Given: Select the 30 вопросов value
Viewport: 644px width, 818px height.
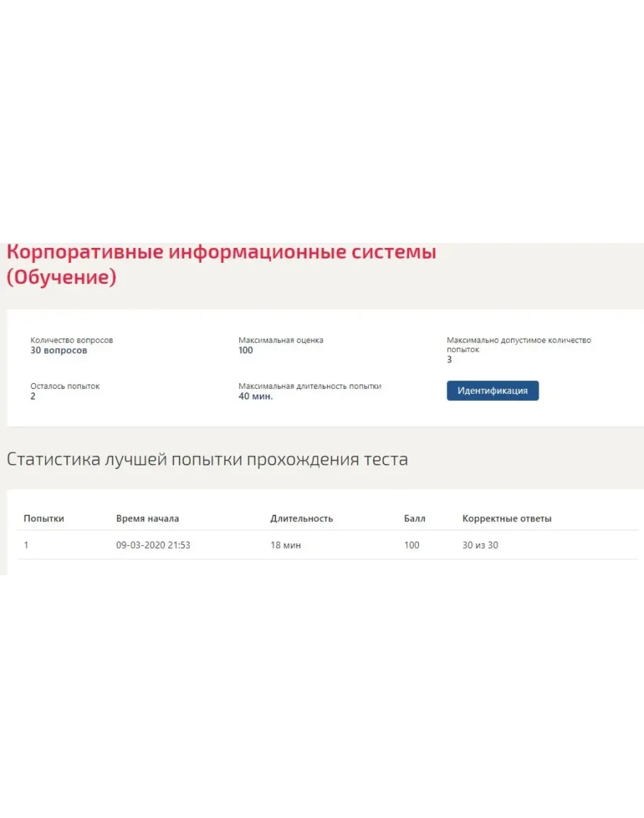Looking at the screenshot, I should (x=59, y=351).
